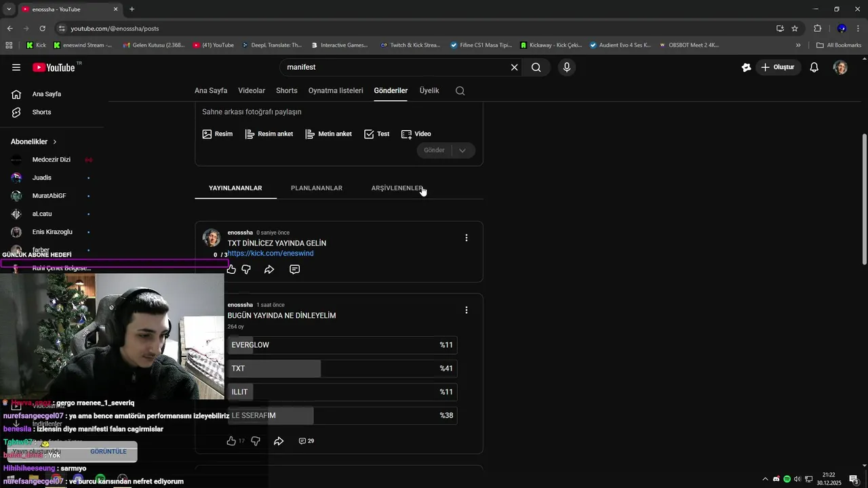Click the page vertical scrollbar
The image size is (868, 488).
(864, 199)
